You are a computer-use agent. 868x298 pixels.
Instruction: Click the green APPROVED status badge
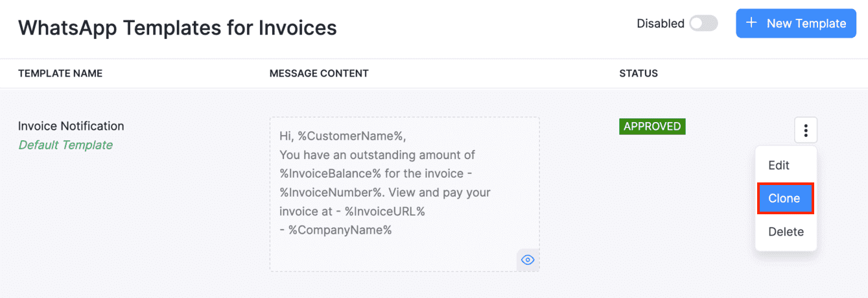[651, 126]
